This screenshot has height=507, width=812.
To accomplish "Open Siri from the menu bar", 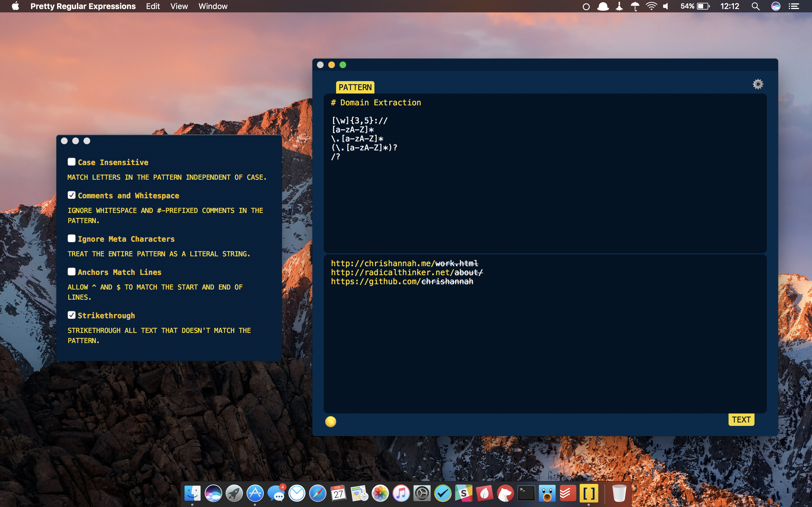I will tap(776, 6).
